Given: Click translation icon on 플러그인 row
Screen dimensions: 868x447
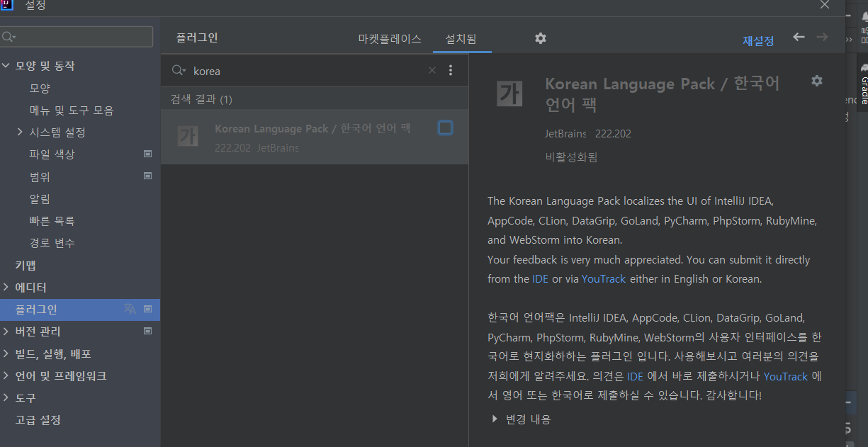Looking at the screenshot, I should (x=130, y=309).
